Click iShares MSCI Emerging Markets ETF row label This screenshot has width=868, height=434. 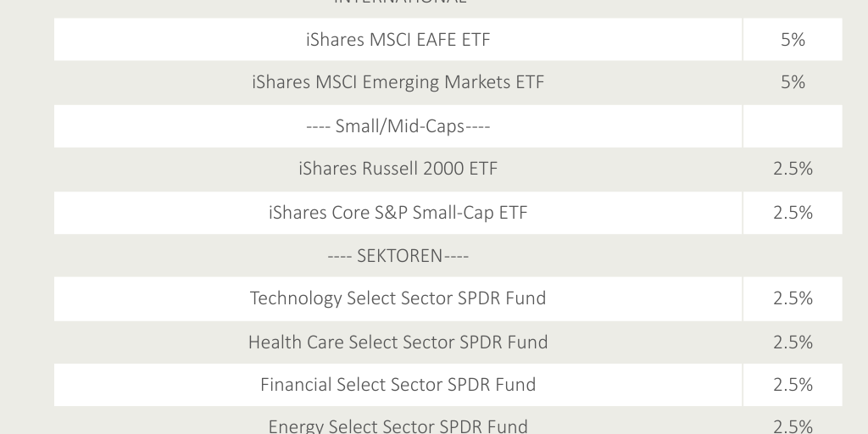coord(398,82)
